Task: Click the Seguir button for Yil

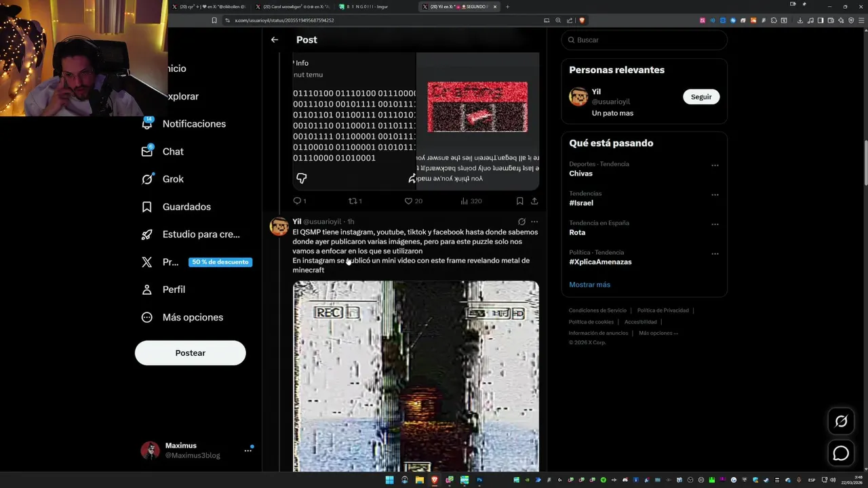Action: tap(701, 97)
